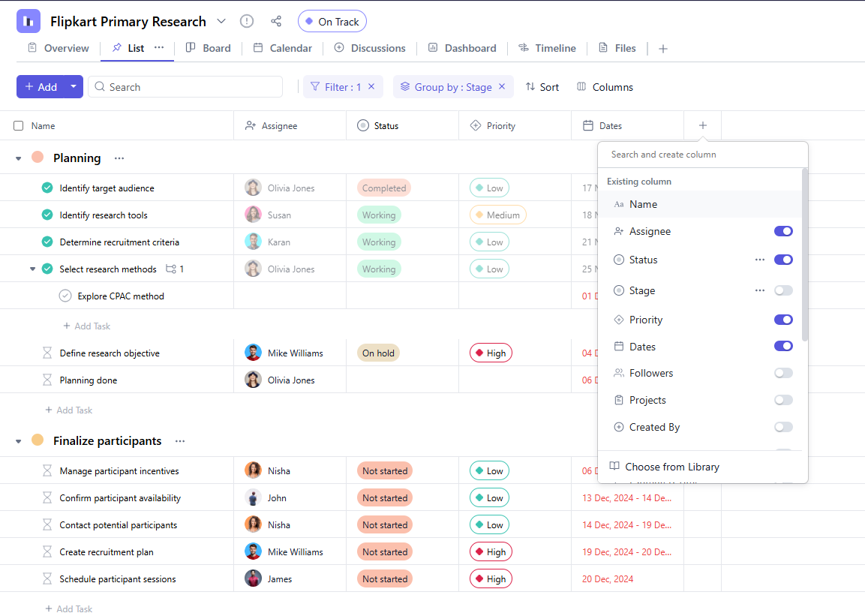Image resolution: width=865 pixels, height=616 pixels.
Task: Enable the Followers column toggle
Action: coord(783,374)
